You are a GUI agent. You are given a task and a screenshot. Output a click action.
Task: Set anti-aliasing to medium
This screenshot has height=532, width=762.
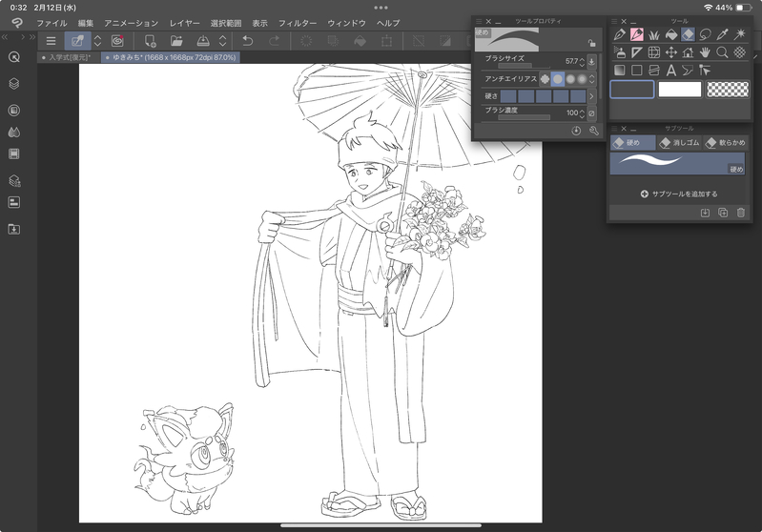tap(570, 79)
